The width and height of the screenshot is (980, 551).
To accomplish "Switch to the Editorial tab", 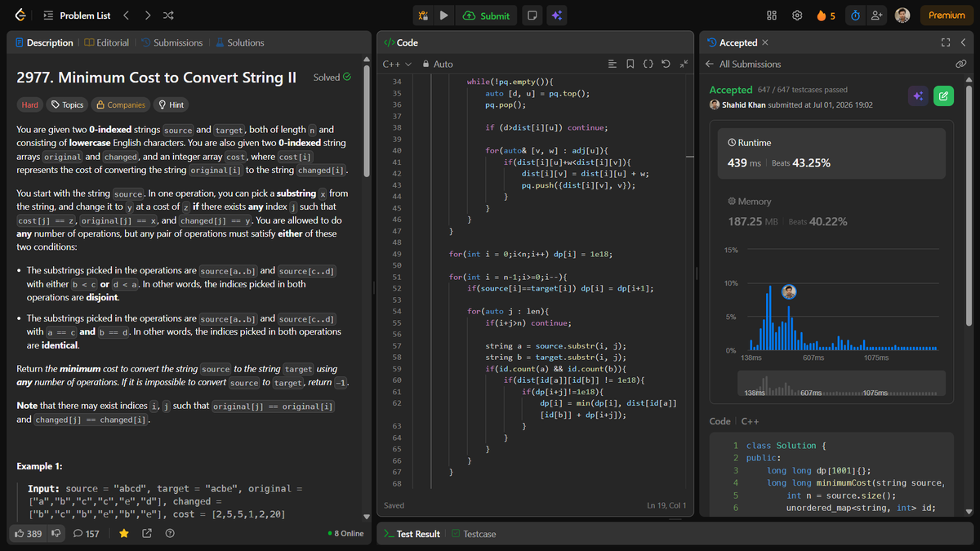I will coord(106,42).
